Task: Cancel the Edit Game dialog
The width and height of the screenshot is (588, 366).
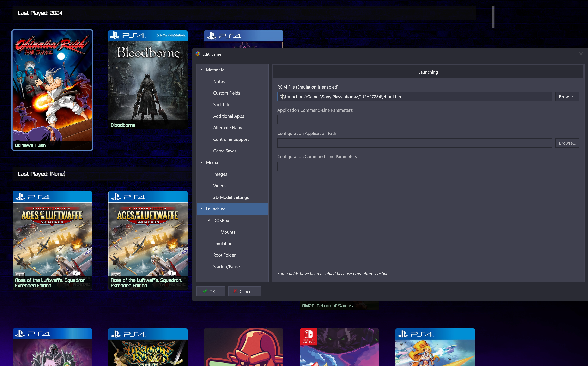Action: (244, 292)
